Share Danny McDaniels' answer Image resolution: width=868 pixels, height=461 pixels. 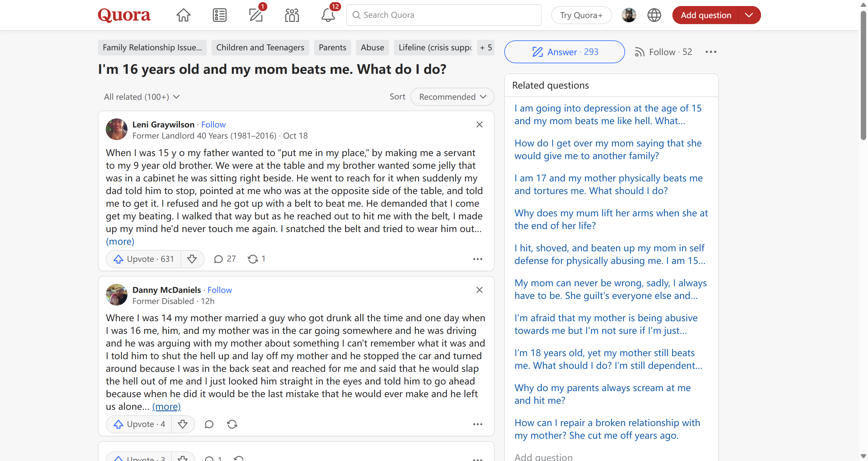232,424
